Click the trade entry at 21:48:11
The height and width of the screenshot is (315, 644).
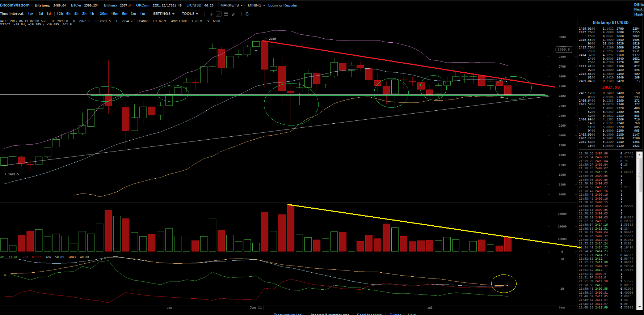pos(607,307)
